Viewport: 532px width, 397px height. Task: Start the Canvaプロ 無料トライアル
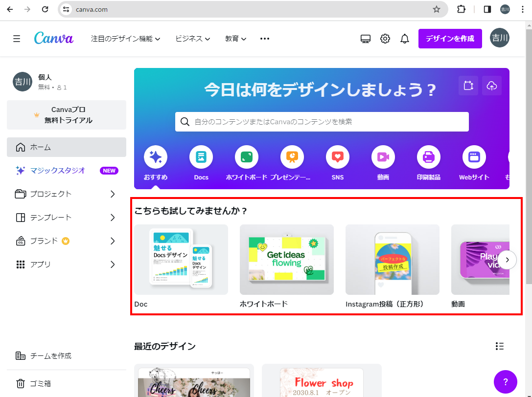pyautogui.click(x=67, y=115)
